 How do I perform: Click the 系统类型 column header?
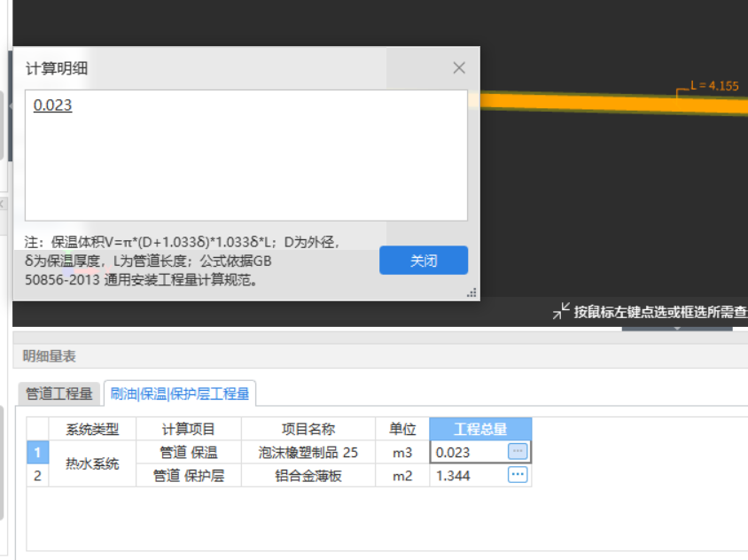(x=92, y=429)
